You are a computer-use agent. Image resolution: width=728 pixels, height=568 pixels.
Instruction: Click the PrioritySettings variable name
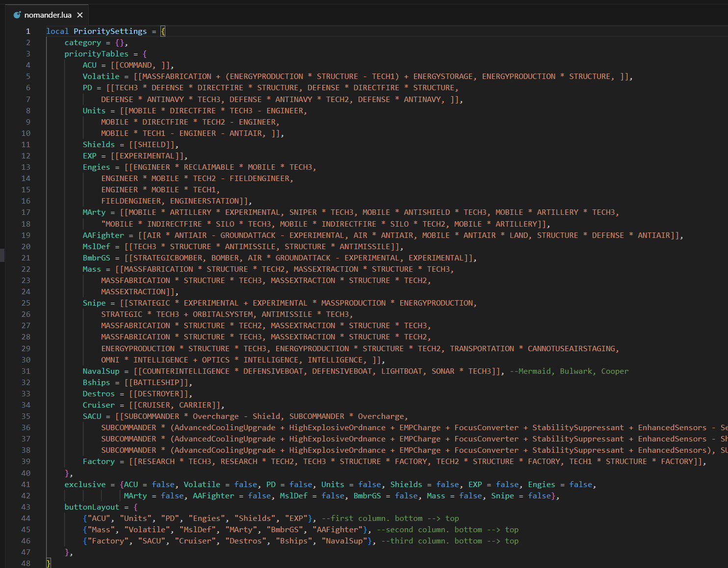coord(110,31)
